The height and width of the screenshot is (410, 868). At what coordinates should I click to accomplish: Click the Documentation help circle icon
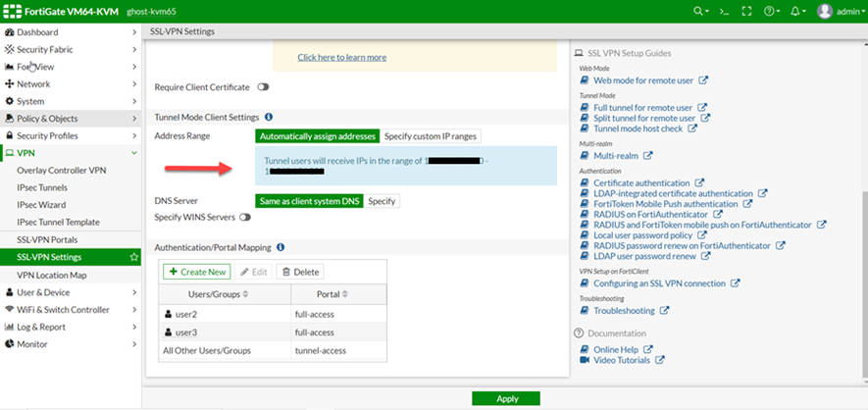(579, 333)
